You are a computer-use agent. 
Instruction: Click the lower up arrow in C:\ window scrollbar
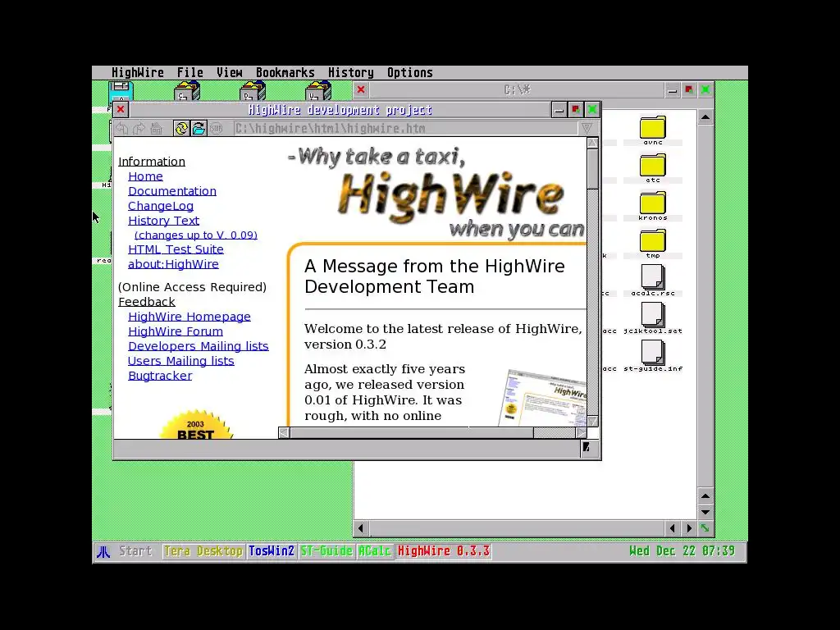(x=705, y=496)
